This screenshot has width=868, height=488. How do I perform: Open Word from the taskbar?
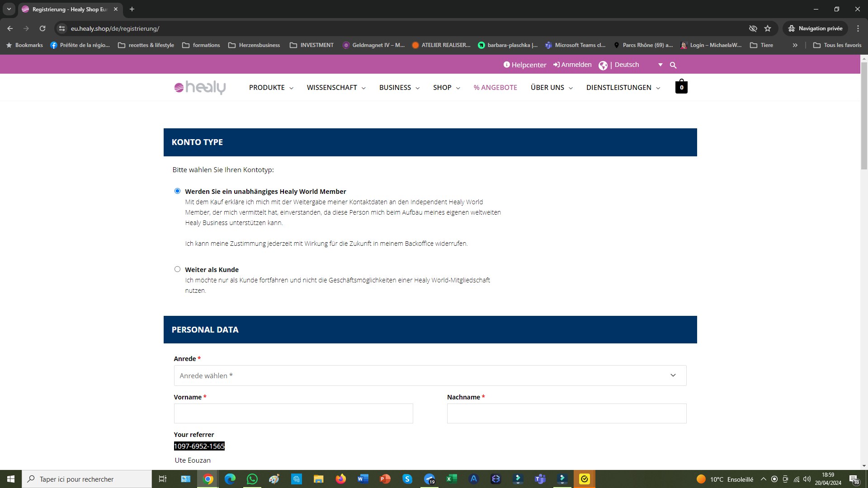[x=363, y=479]
